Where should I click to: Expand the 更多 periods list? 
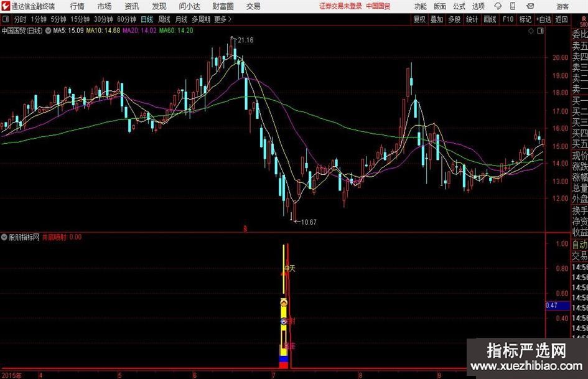coord(223,19)
